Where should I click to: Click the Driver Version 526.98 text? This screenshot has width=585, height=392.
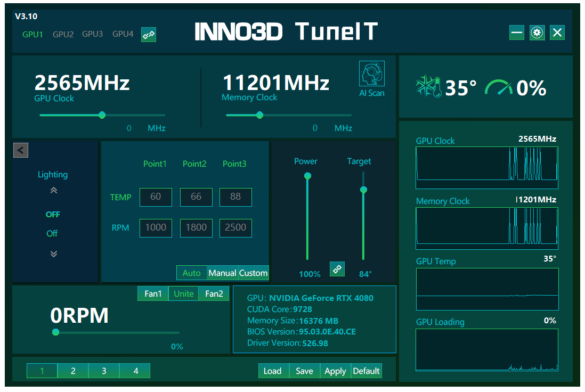pos(288,343)
